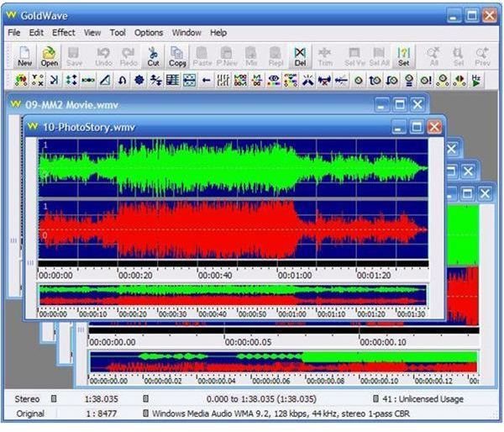Open the Options menu

coord(149,33)
